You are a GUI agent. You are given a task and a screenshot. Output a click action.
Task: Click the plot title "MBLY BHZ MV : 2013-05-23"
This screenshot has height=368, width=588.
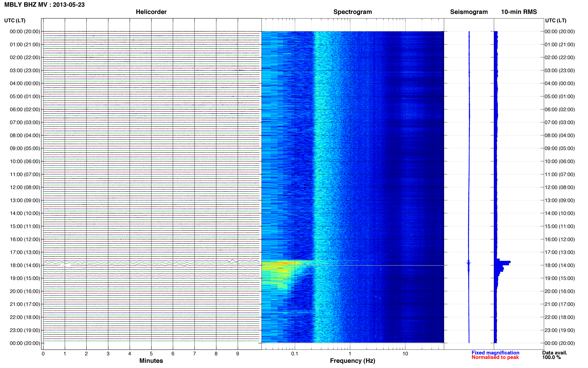tap(45, 5)
